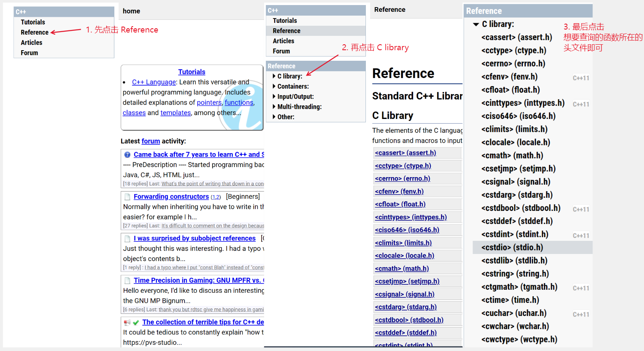Screen dimensions: 644x351
Task: Open the underlined 'Tutorials' heading link
Action: pyautogui.click(x=192, y=72)
